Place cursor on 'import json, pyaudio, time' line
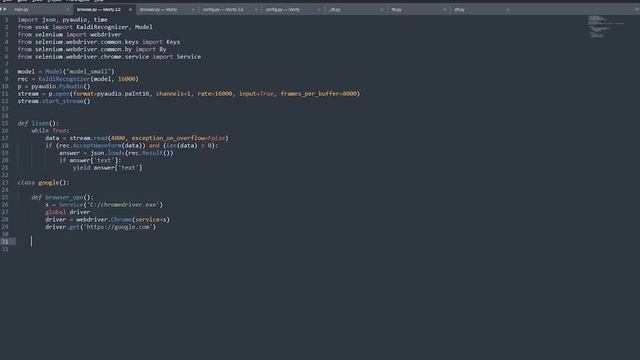This screenshot has width=640, height=360. pyautogui.click(x=62, y=20)
